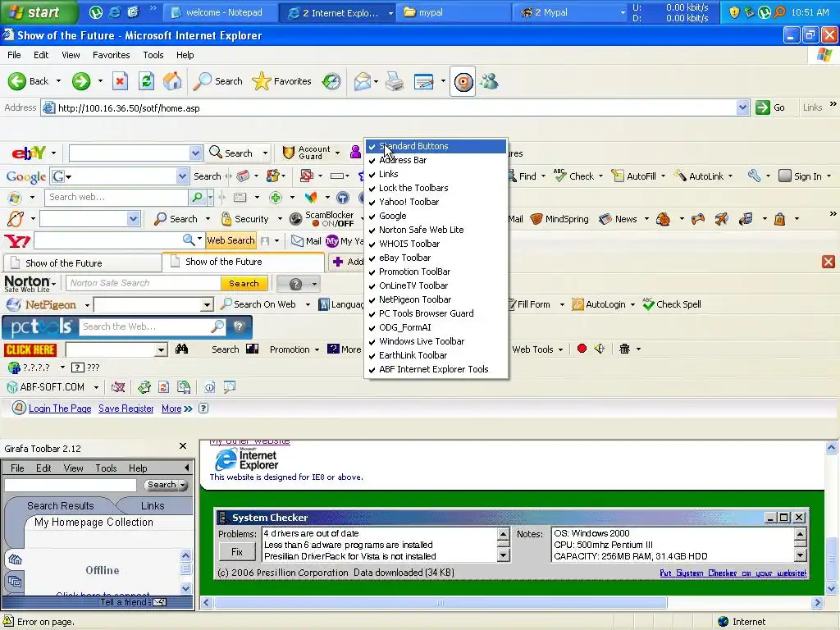Image resolution: width=840 pixels, height=630 pixels.
Task: Click the Norton Safe Web Lite logo
Action: 27,283
